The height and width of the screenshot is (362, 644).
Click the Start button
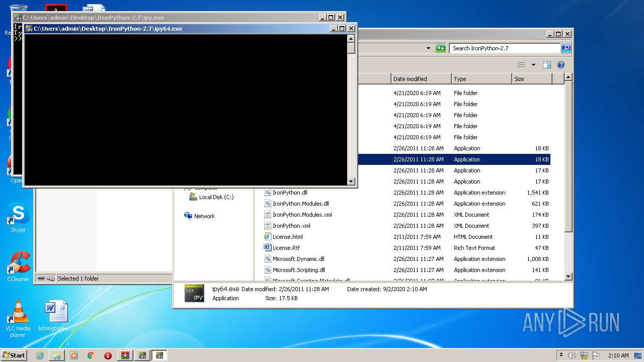pyautogui.click(x=14, y=355)
